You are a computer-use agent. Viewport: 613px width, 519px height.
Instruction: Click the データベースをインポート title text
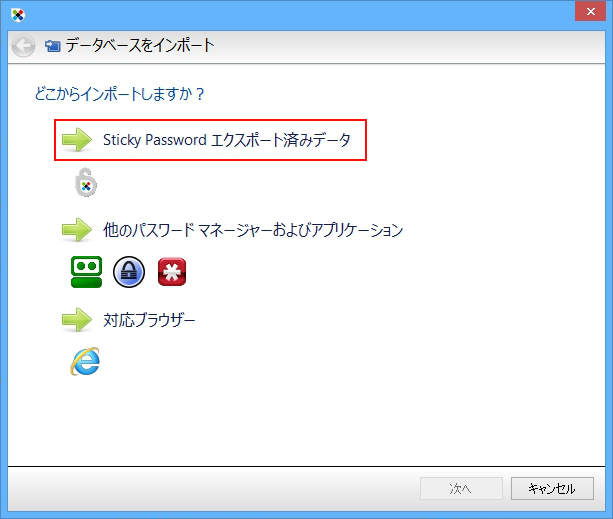(140, 45)
